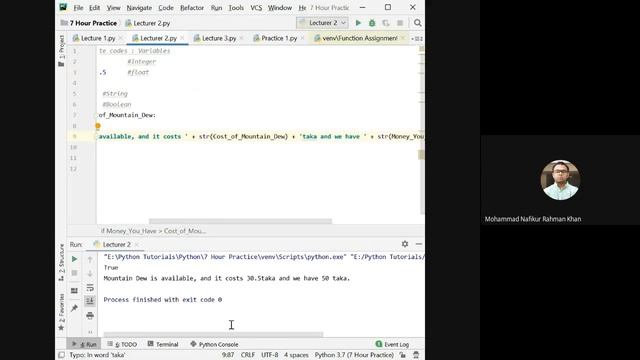
Task: Open the Event Log
Action: pyautogui.click(x=392, y=344)
